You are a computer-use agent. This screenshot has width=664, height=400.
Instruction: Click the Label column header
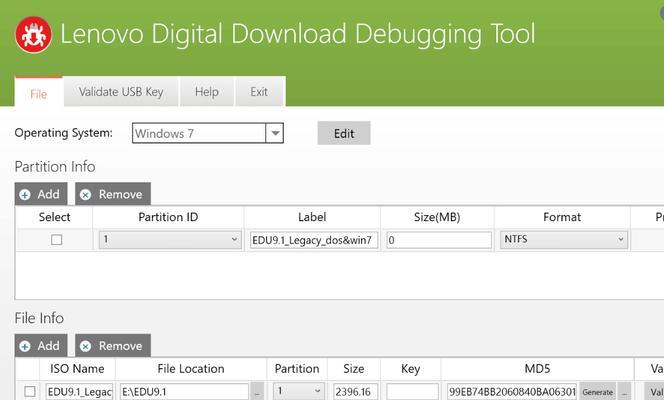(312, 217)
